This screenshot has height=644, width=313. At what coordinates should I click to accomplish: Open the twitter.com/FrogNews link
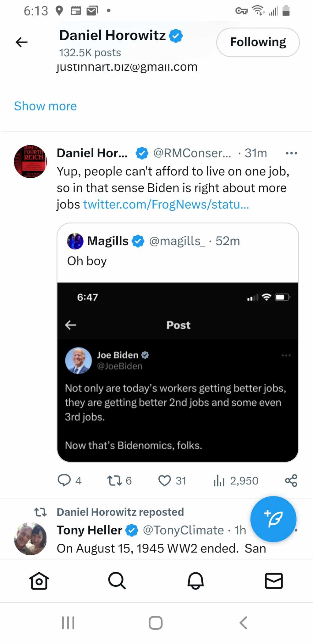coord(166,204)
